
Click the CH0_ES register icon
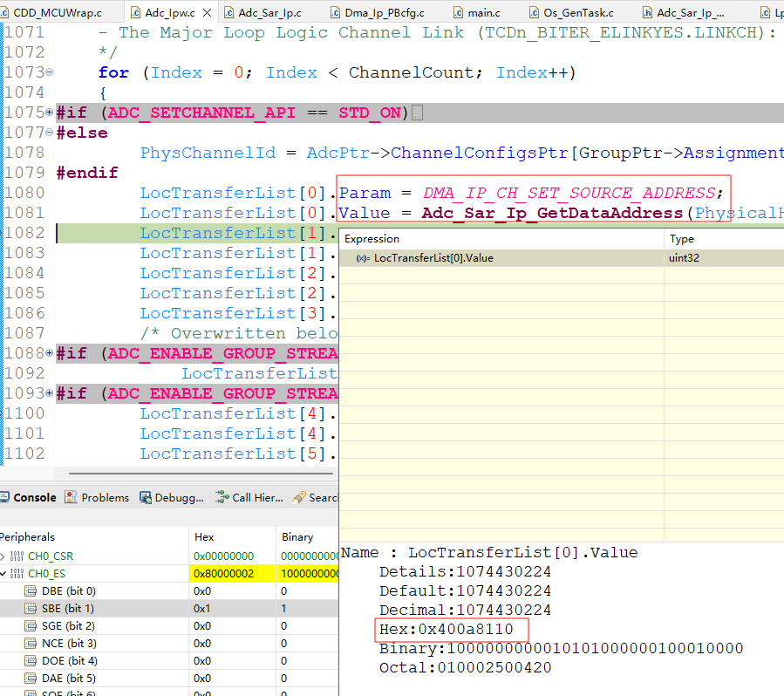(17, 574)
